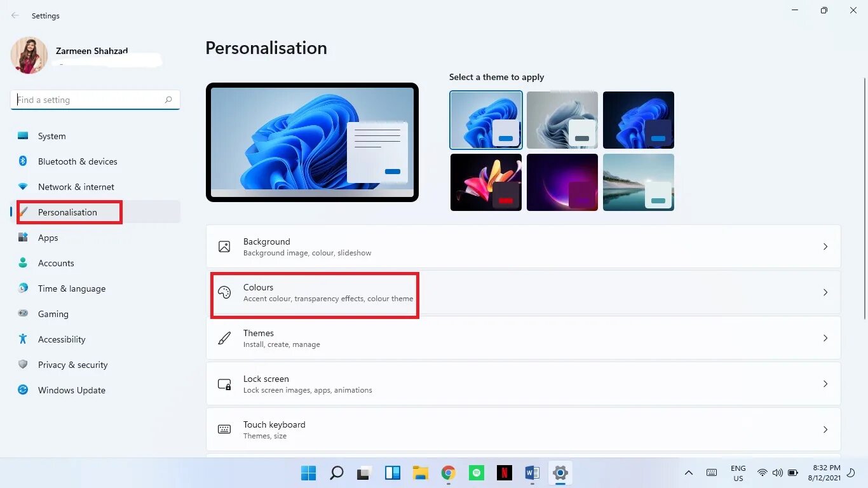
Task: Open Privacy & security settings
Action: pos(95,365)
